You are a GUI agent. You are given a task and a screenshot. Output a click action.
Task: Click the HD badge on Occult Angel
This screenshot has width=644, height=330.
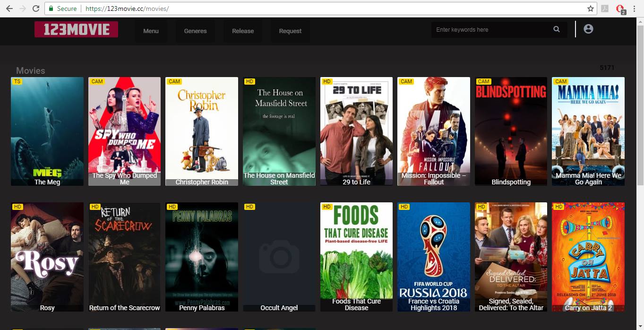249,207
